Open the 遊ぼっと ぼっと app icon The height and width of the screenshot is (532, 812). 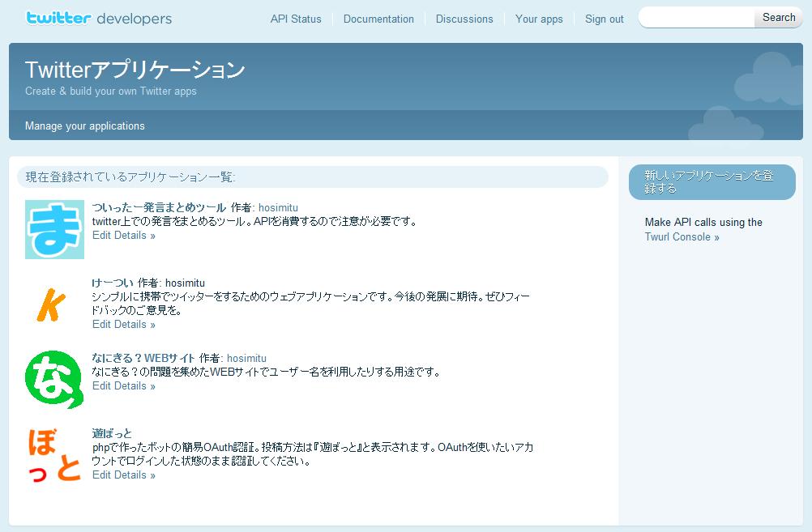coord(54,454)
